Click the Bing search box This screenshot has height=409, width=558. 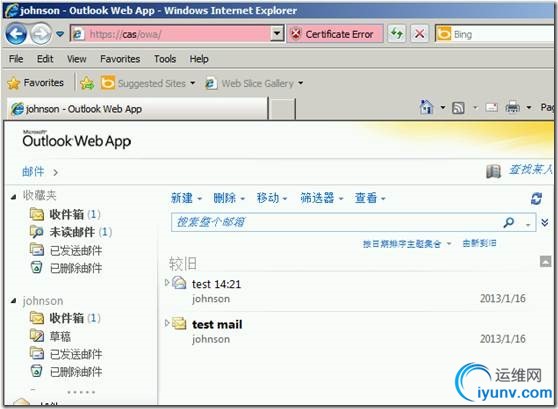tap(495, 34)
